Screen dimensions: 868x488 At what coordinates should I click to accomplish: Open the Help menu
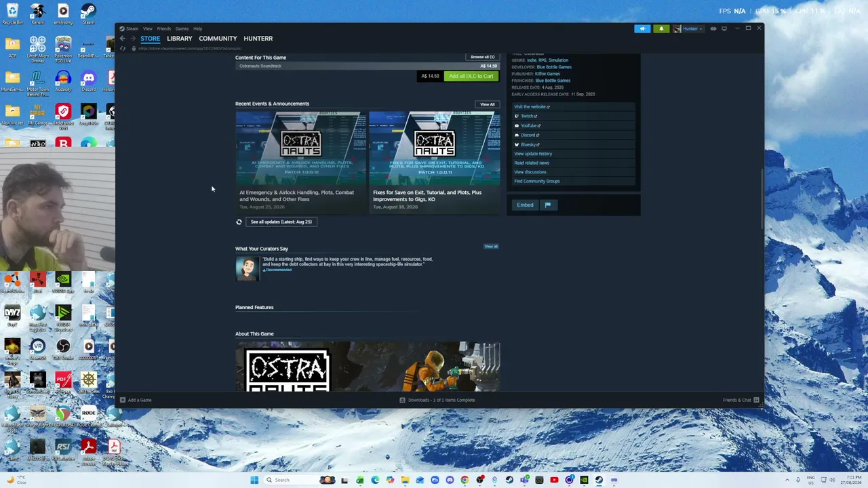[x=197, y=28]
